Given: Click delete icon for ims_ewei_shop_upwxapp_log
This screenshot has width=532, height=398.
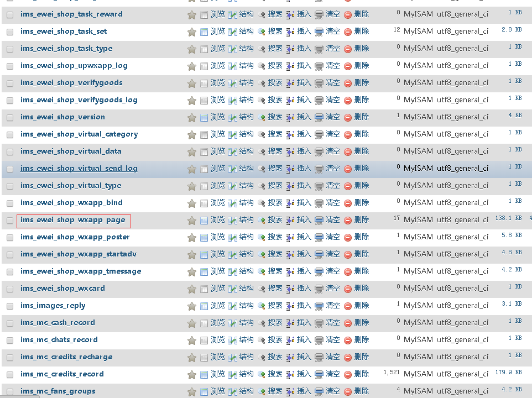Looking at the screenshot, I should coord(348,66).
